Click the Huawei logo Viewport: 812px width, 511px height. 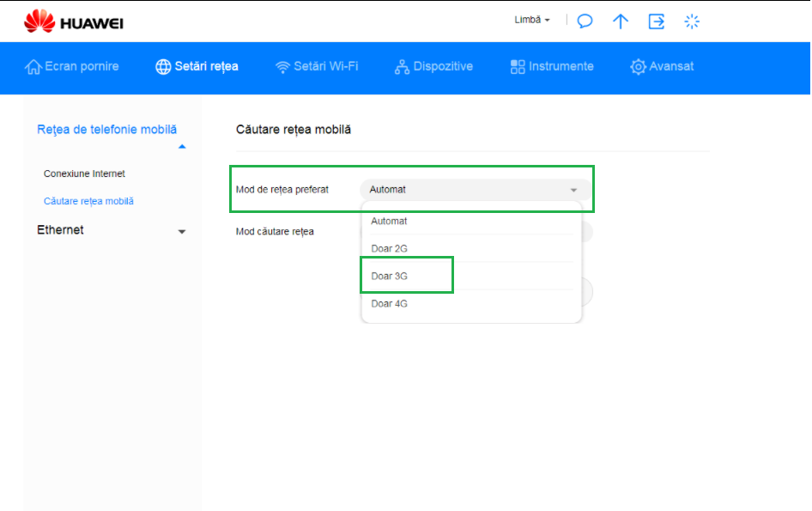click(74, 21)
